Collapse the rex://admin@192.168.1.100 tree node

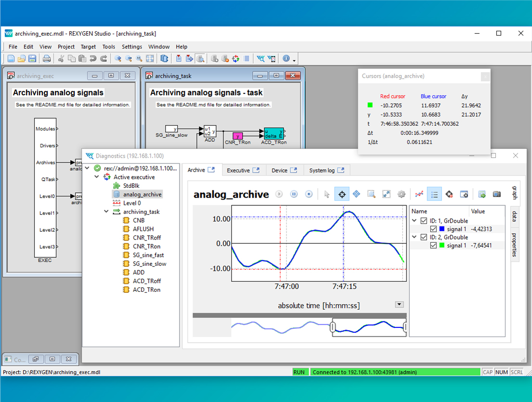[x=87, y=168]
